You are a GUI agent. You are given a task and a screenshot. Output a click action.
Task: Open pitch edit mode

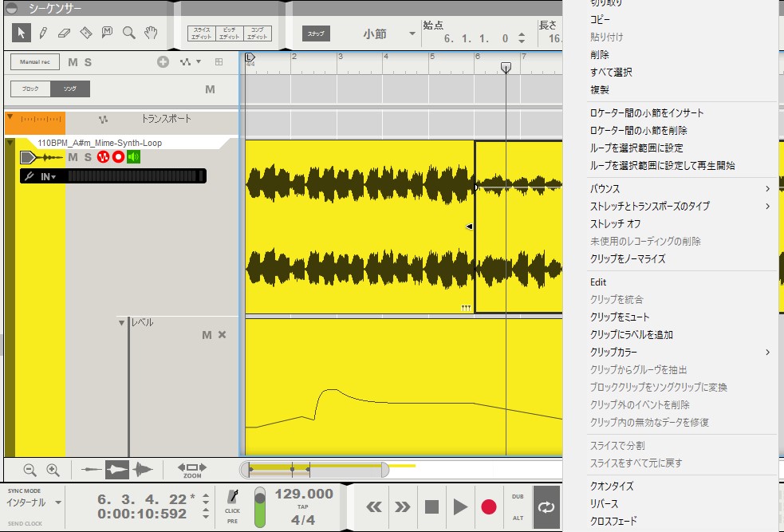coord(230,33)
